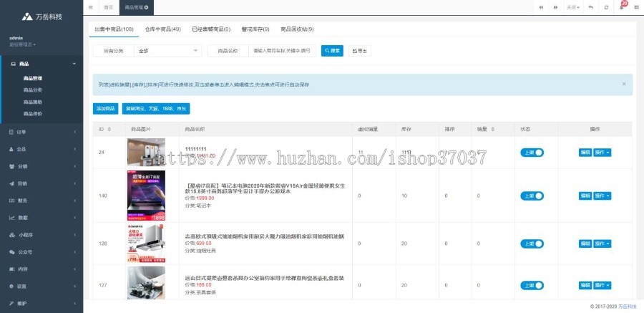Image resolution: width=644 pixels, height=313 pixels.
Task: Switch to 警戒库存(9) tab
Action: [x=255, y=29]
